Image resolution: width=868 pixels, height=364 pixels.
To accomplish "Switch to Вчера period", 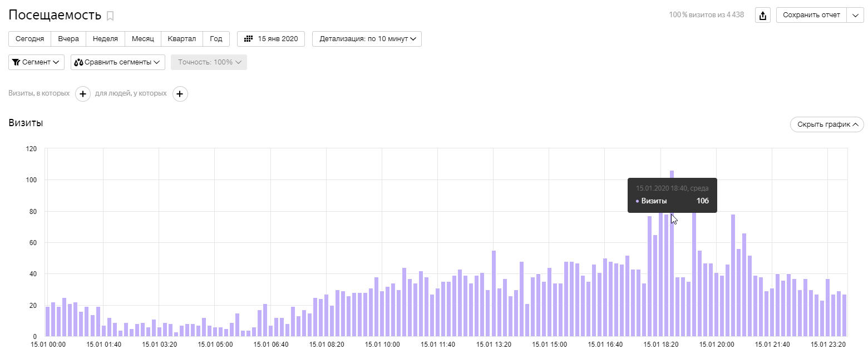I will (x=68, y=39).
